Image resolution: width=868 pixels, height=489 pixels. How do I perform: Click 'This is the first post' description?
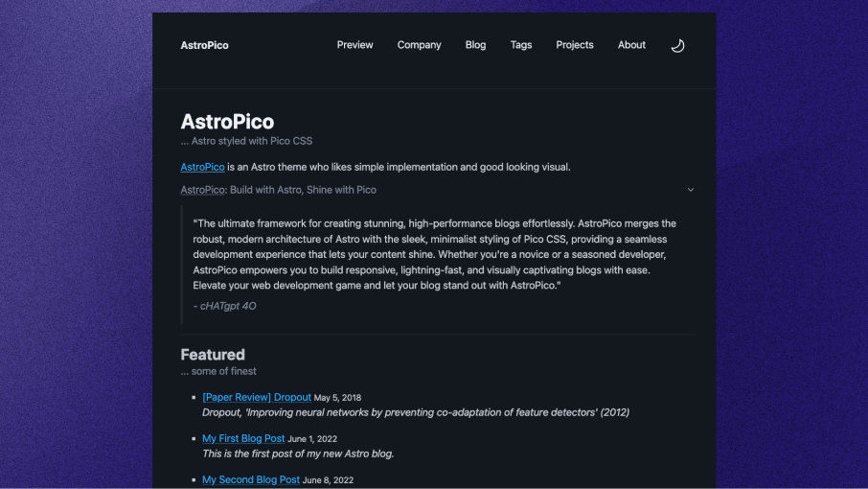tap(298, 454)
